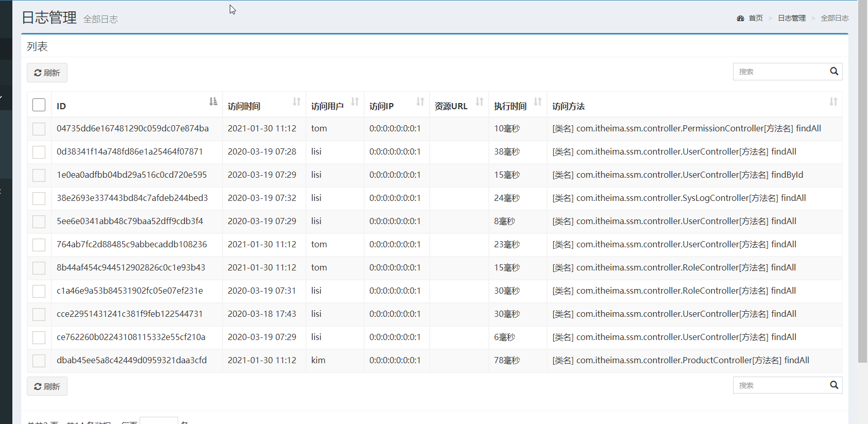Click the top 刷新 refresh button
This screenshot has width=868, height=424.
tap(47, 73)
